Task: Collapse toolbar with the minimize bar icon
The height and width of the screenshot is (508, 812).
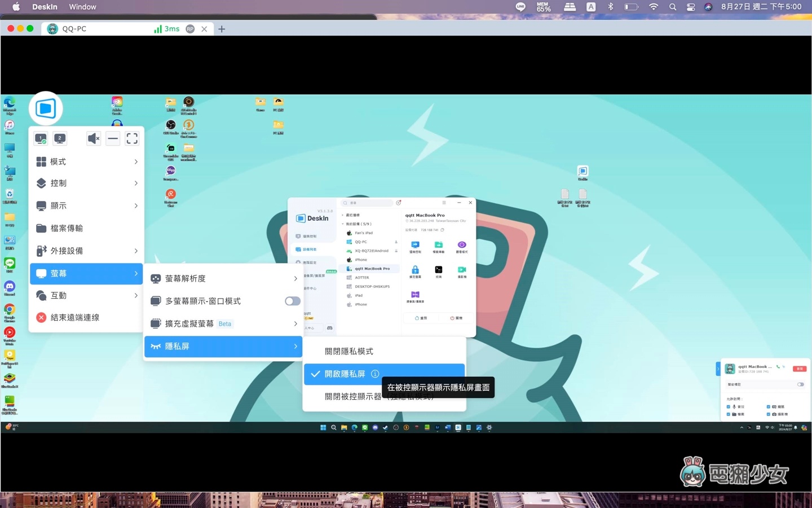Action: (113, 138)
